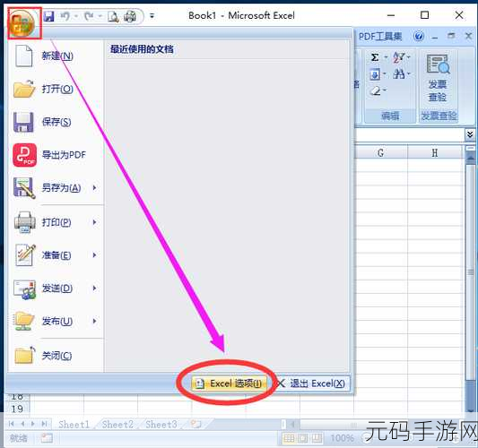Open sort and filter icon

tap(398, 57)
